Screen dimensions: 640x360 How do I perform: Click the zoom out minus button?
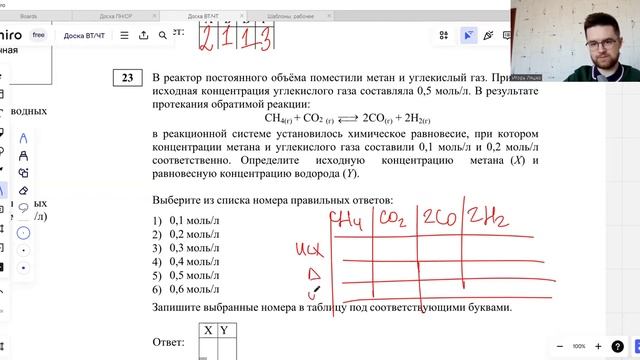[x=560, y=346]
